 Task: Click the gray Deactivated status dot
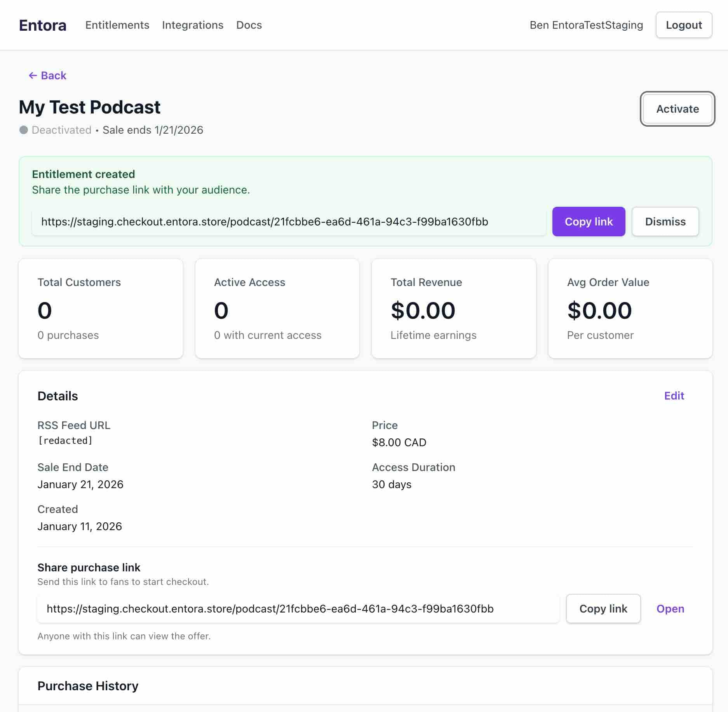pyautogui.click(x=24, y=130)
